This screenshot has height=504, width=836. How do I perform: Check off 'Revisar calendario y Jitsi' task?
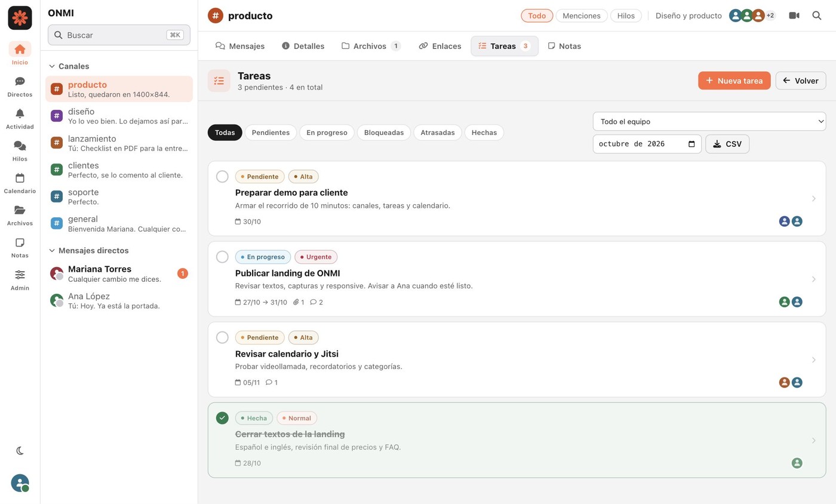tap(222, 337)
